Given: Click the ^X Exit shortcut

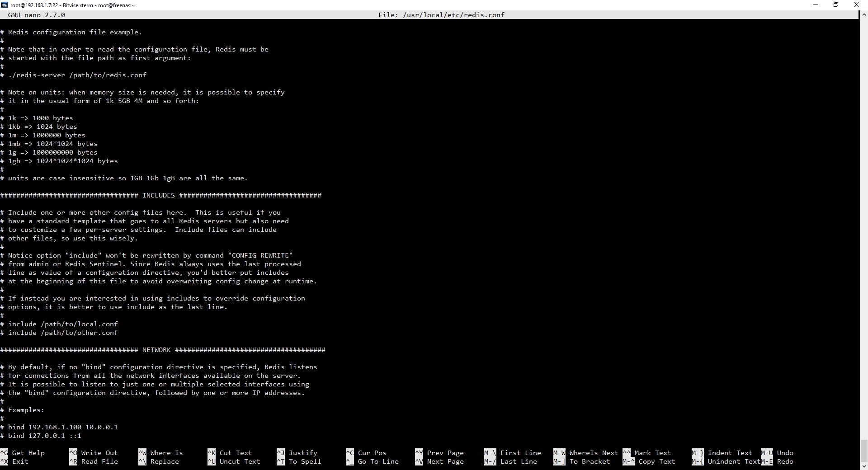Looking at the screenshot, I should click(14, 461).
